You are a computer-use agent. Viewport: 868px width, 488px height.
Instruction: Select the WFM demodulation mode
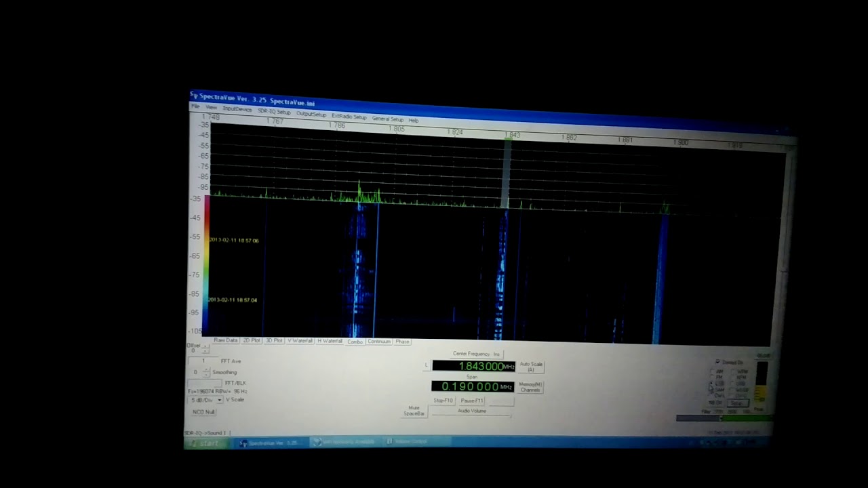[x=734, y=371]
